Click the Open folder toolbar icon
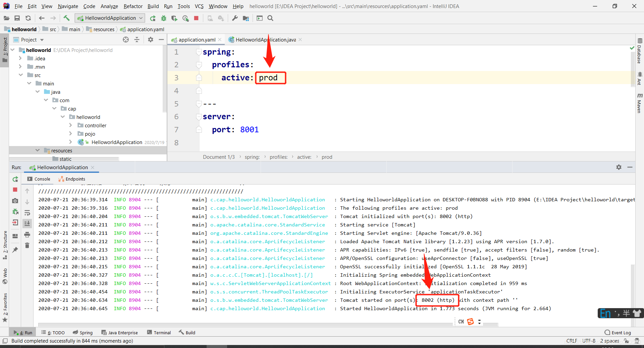This screenshot has height=348, width=644. tap(6, 18)
